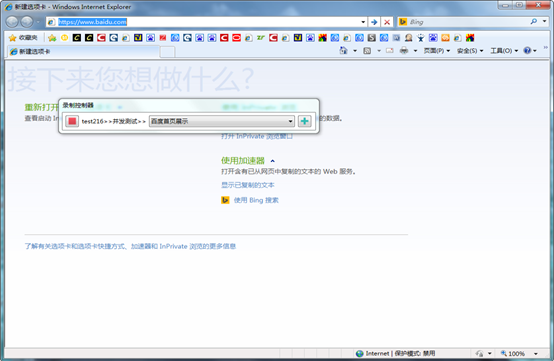Open the 页面(P) menu

tap(437, 51)
